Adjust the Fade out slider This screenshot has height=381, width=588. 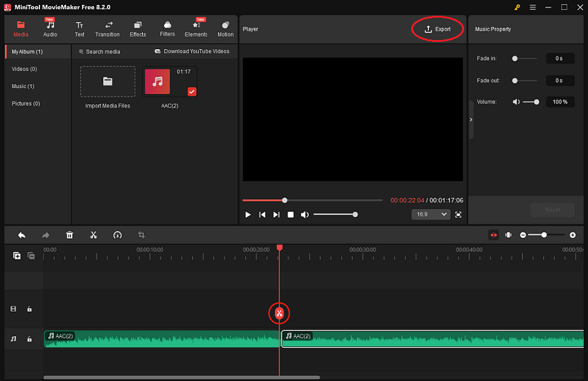pos(525,81)
